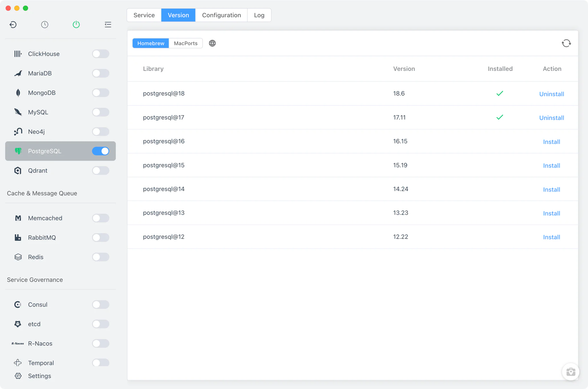
Task: Toggle the R-Nacos service switch
Action: pyautogui.click(x=100, y=344)
